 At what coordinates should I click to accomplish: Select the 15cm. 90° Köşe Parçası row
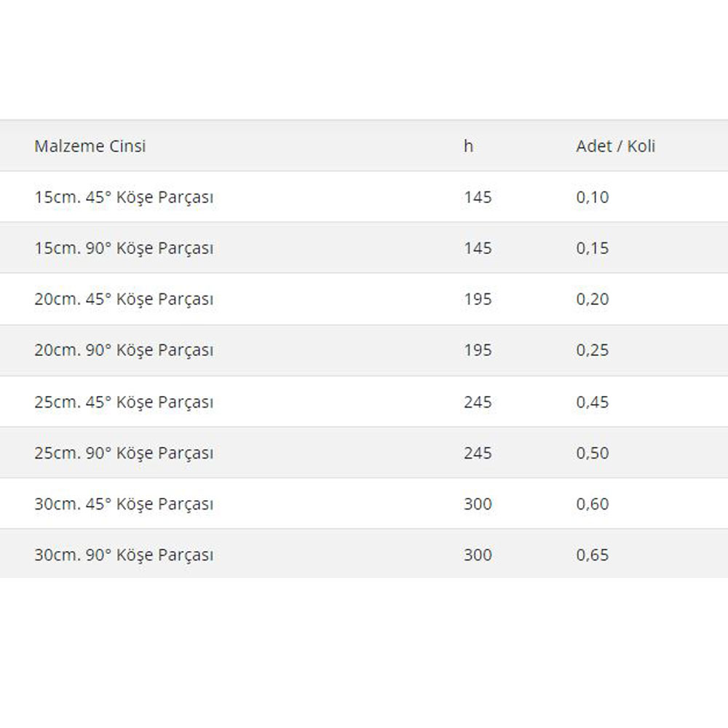(364, 248)
